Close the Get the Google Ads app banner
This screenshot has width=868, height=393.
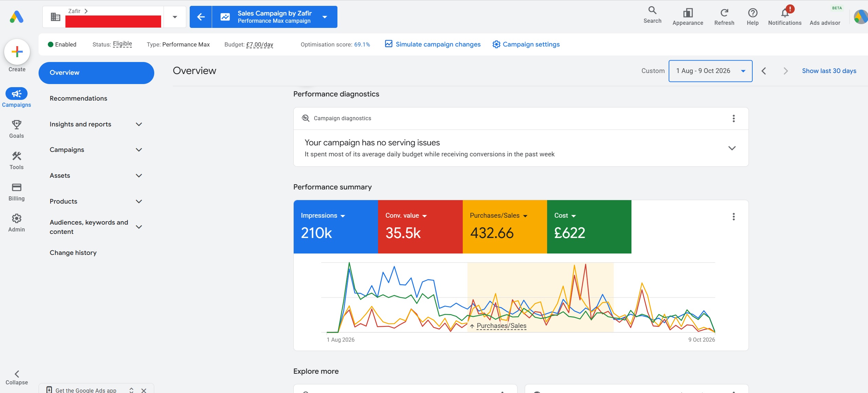tap(144, 390)
